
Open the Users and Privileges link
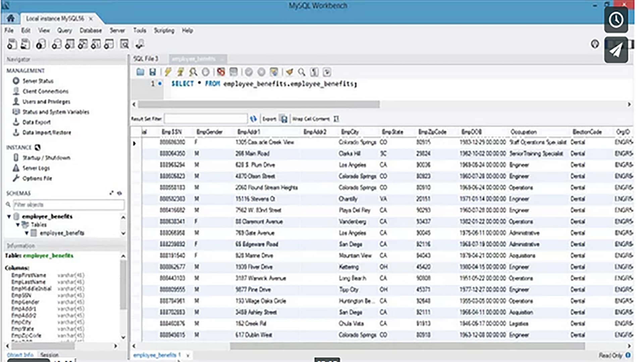point(46,102)
